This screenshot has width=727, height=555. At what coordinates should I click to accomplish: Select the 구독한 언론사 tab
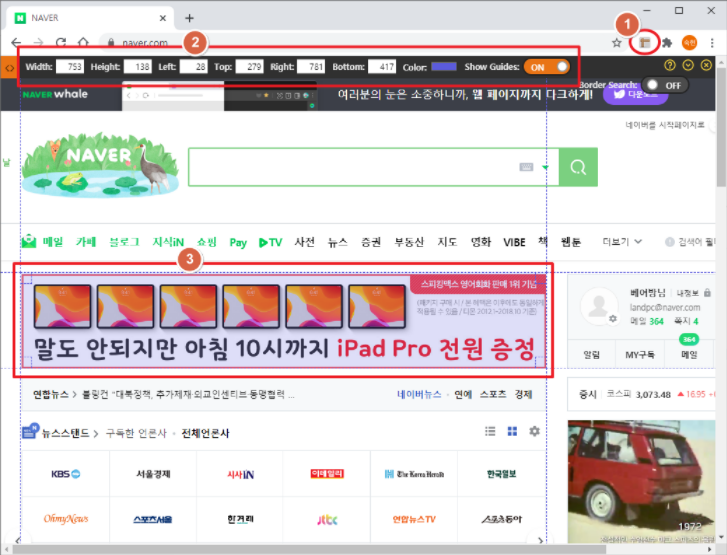point(136,434)
